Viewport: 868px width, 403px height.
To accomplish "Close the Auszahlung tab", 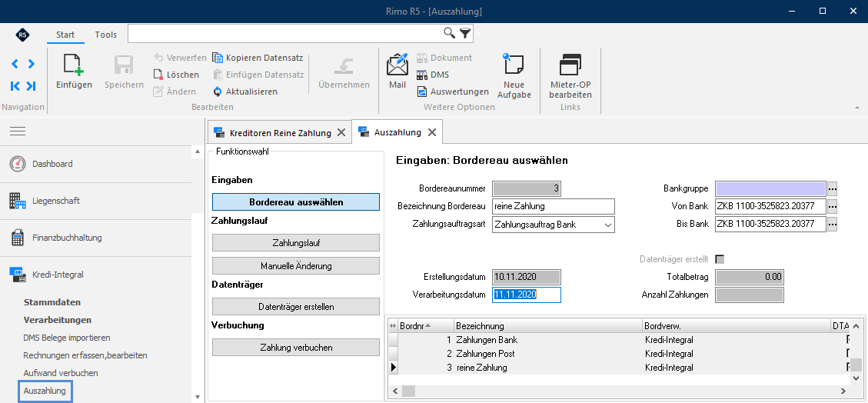I will pos(432,132).
